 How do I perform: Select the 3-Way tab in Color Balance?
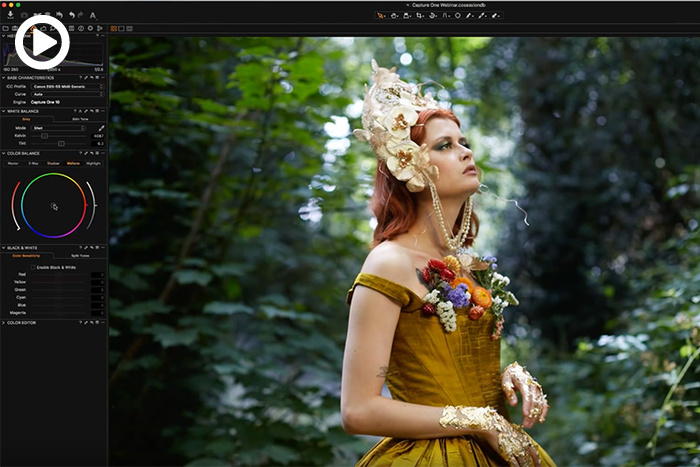pos(33,163)
